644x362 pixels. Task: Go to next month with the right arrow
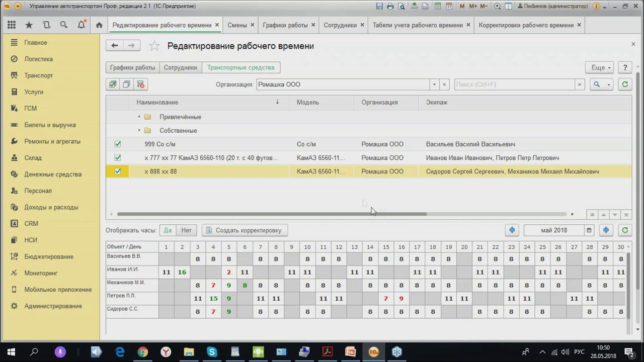[606, 230]
